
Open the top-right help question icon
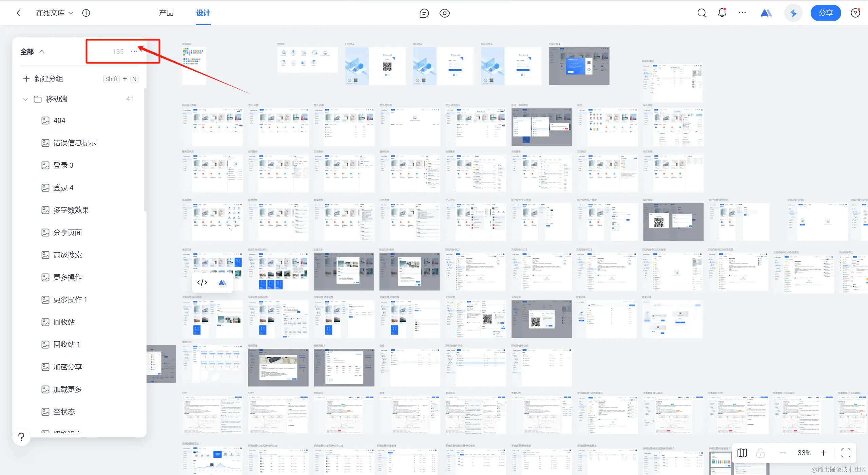855,13
